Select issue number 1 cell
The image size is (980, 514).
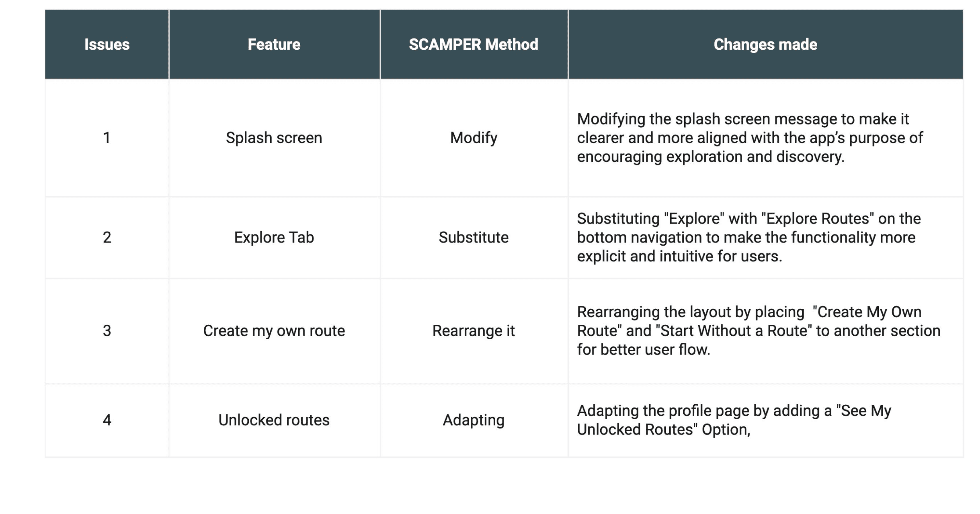(107, 138)
